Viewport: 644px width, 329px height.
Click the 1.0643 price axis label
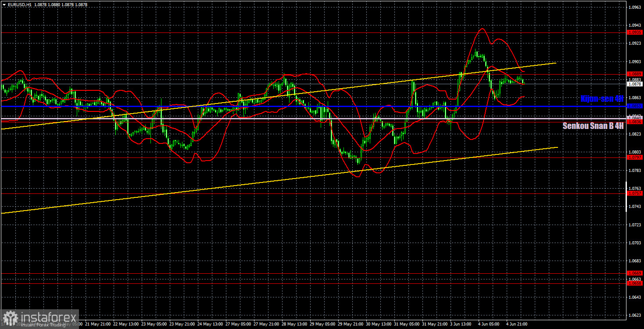635,297
